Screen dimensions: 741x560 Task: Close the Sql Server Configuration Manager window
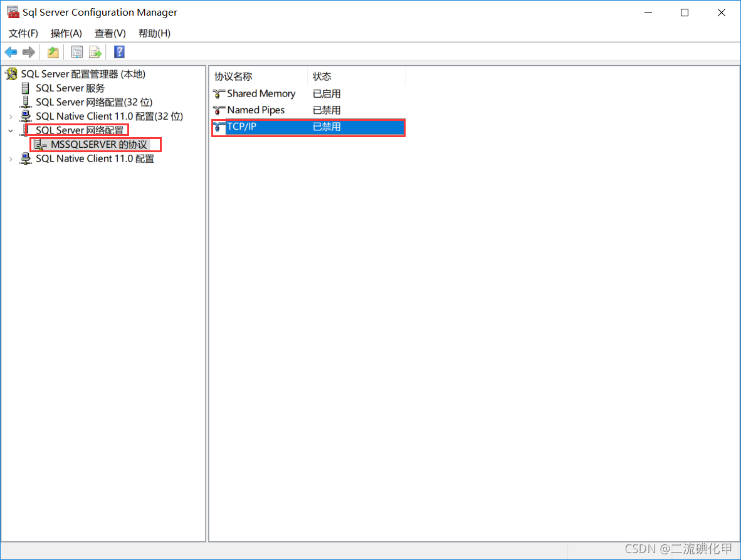pyautogui.click(x=721, y=13)
